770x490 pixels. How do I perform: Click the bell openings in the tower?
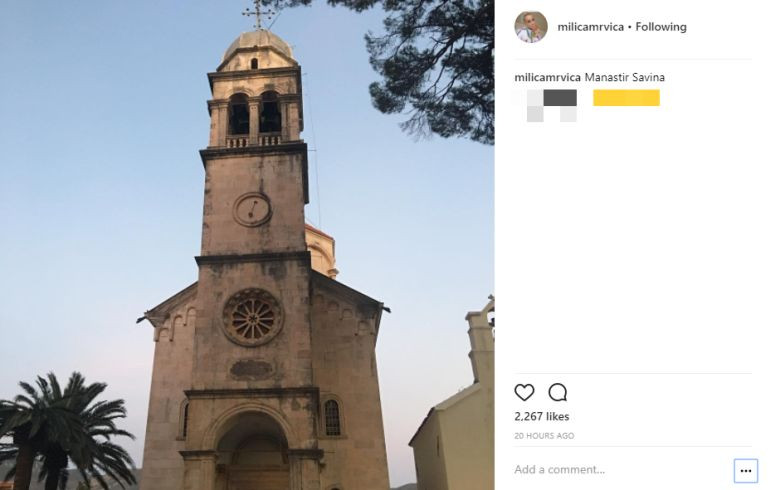point(255,116)
